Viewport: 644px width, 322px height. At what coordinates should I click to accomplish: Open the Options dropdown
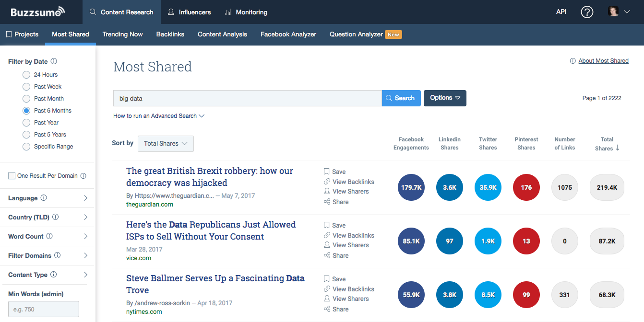click(x=444, y=98)
